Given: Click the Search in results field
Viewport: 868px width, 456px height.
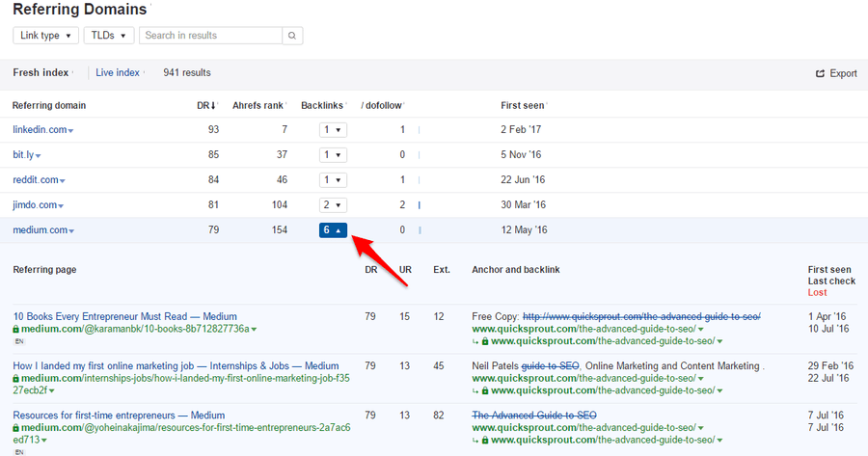Looking at the screenshot, I should (211, 36).
